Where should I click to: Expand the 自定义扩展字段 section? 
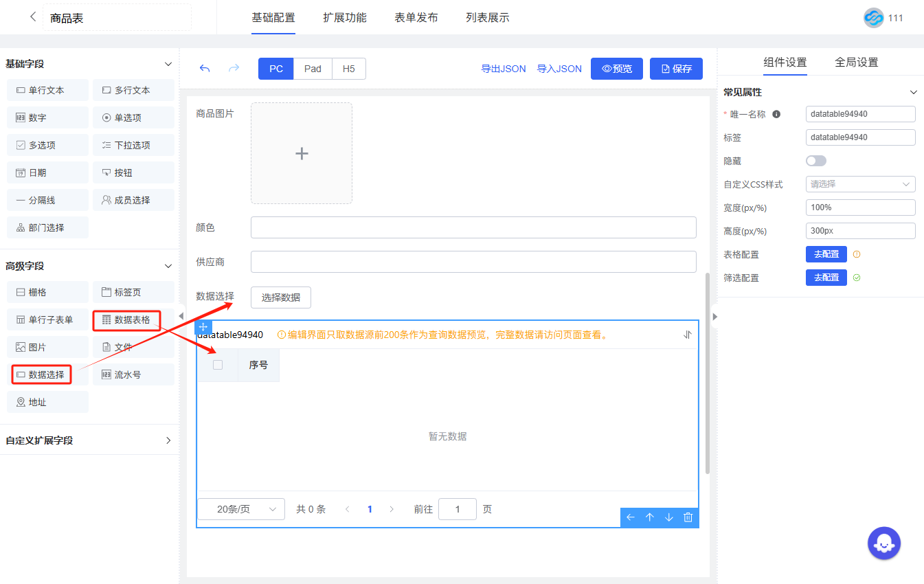click(x=168, y=440)
